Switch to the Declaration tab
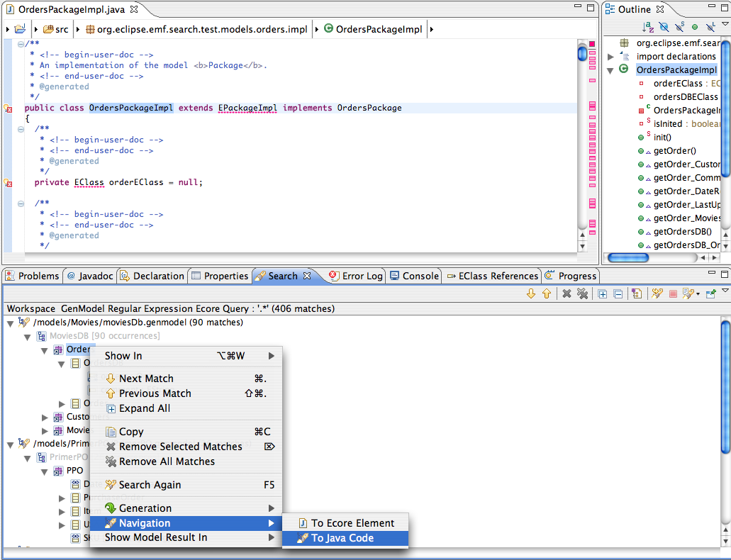The image size is (731, 560). click(152, 276)
